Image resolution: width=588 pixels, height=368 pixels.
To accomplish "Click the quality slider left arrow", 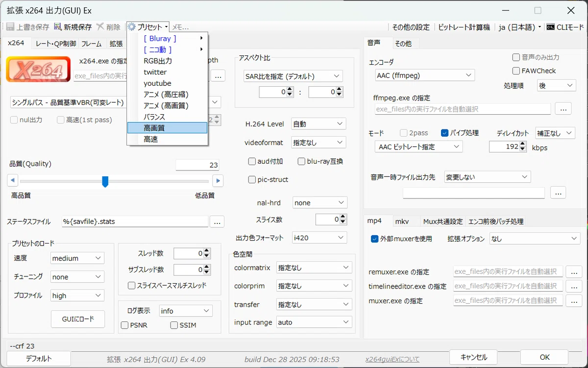I will [13, 181].
